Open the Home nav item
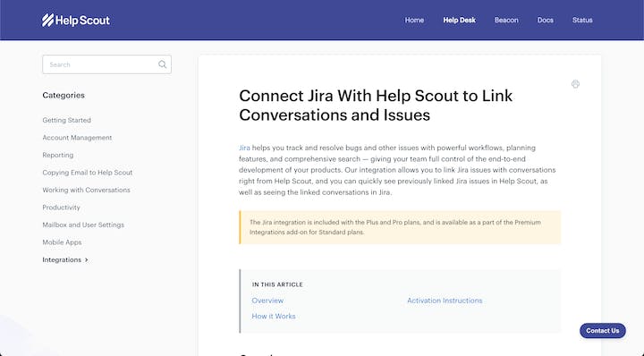This screenshot has height=356, width=644. pyautogui.click(x=414, y=20)
